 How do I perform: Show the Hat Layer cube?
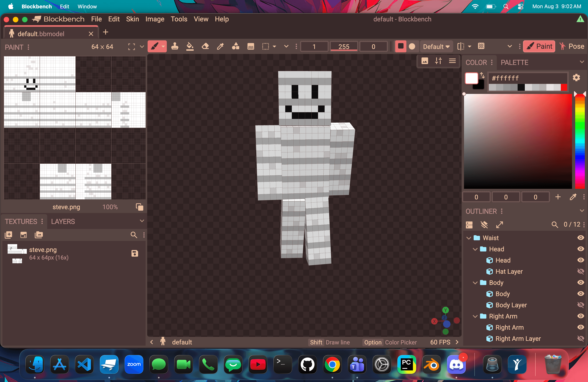point(581,271)
